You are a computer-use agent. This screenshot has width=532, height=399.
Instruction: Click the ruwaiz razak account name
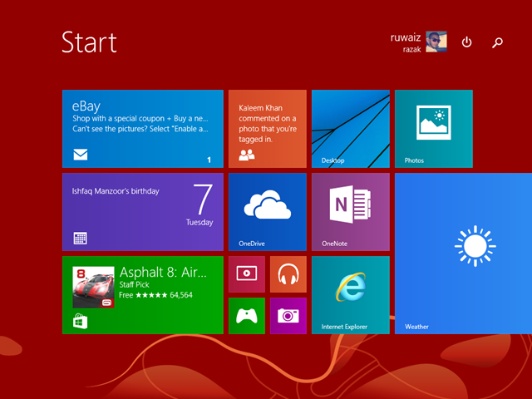(406, 42)
